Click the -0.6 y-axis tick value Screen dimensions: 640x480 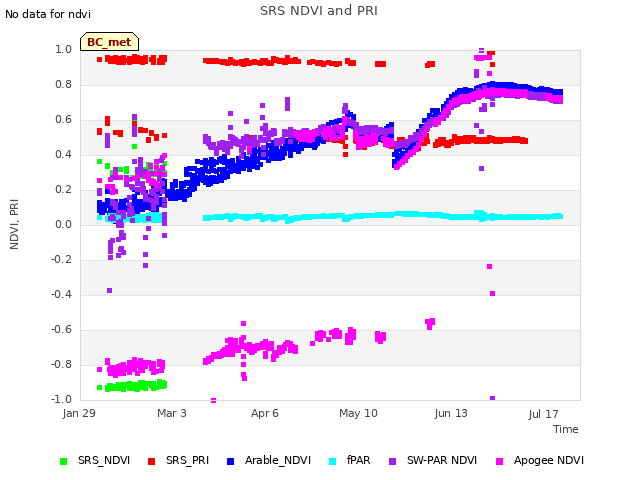[x=61, y=329]
